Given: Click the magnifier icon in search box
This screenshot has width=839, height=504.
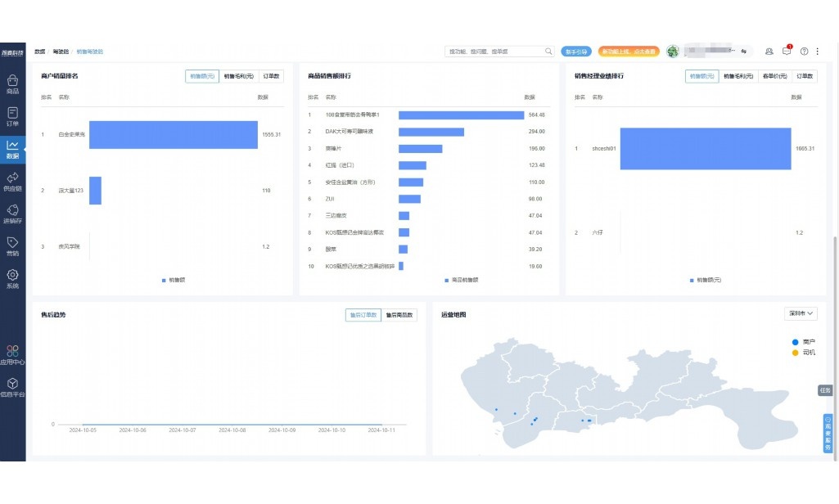Looking at the screenshot, I should point(548,52).
